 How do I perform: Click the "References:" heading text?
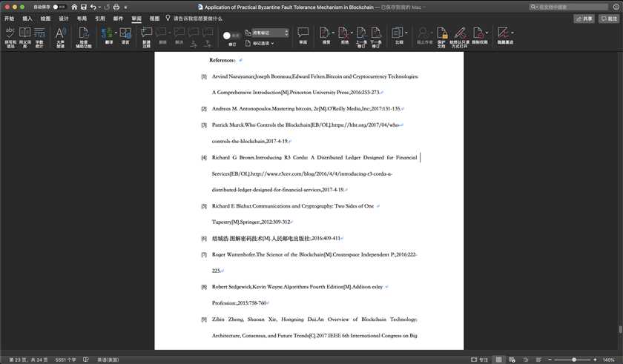(x=222, y=60)
